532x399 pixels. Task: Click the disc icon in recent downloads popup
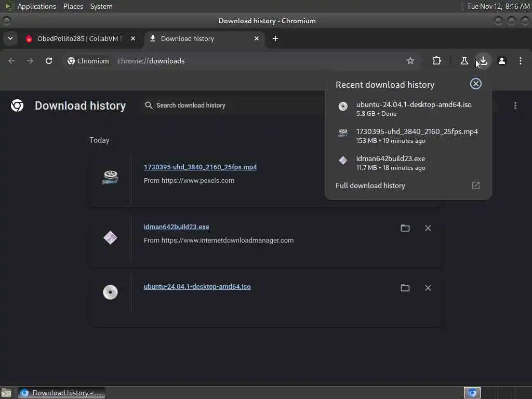tap(343, 106)
